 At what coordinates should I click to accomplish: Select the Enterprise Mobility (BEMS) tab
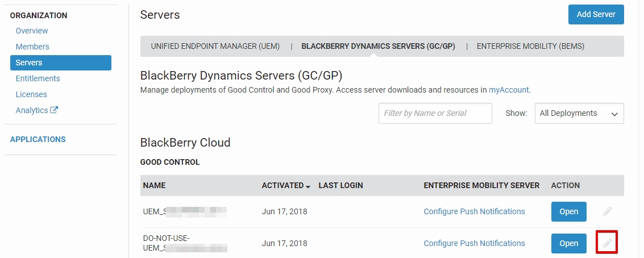click(x=530, y=47)
